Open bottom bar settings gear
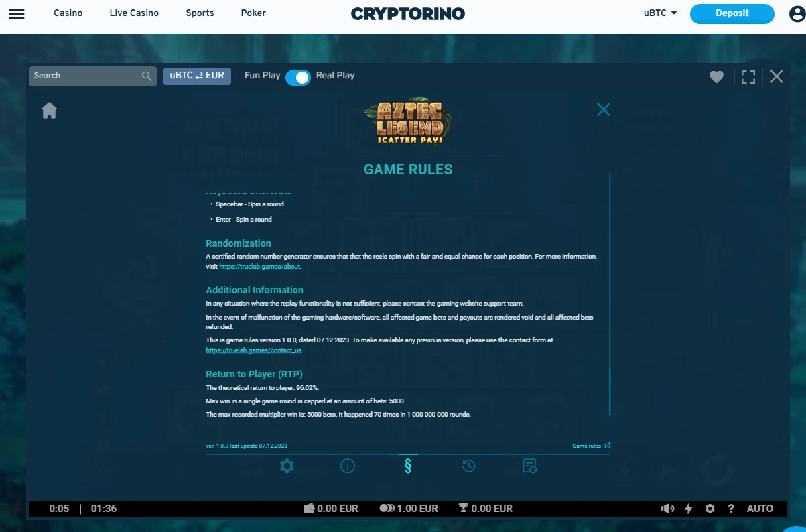This screenshot has width=806, height=532. click(x=710, y=509)
